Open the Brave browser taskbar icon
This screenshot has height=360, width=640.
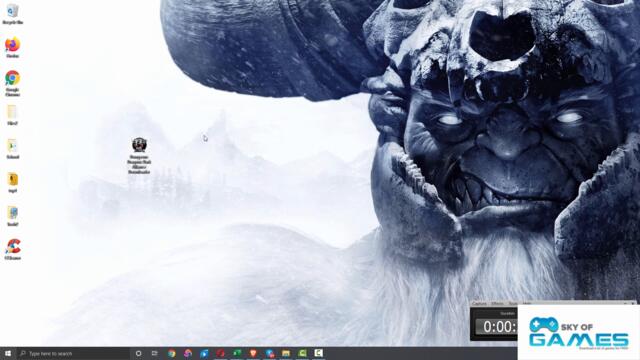pos(253,353)
